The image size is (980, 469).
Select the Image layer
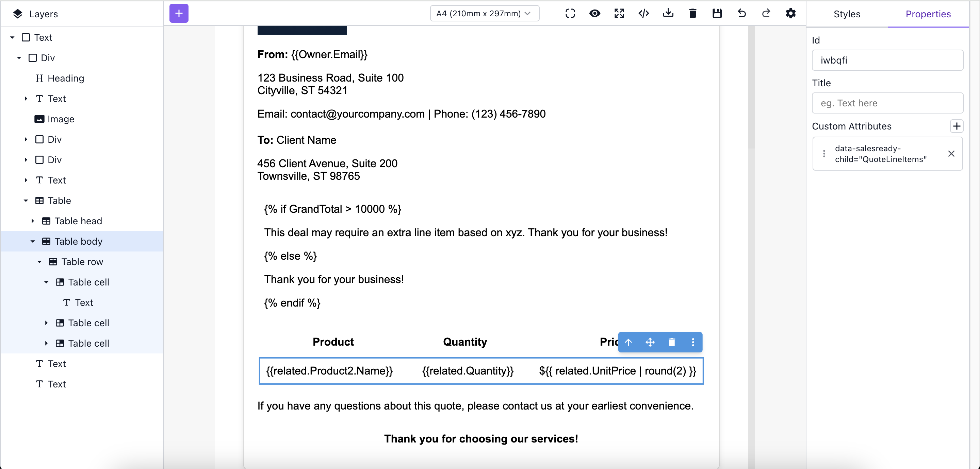coord(61,119)
